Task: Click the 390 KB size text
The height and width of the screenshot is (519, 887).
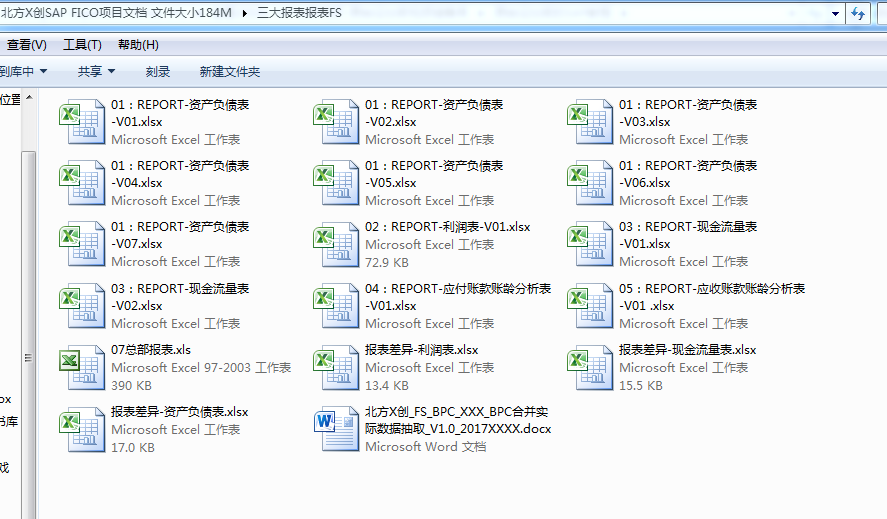Action: tap(131, 385)
